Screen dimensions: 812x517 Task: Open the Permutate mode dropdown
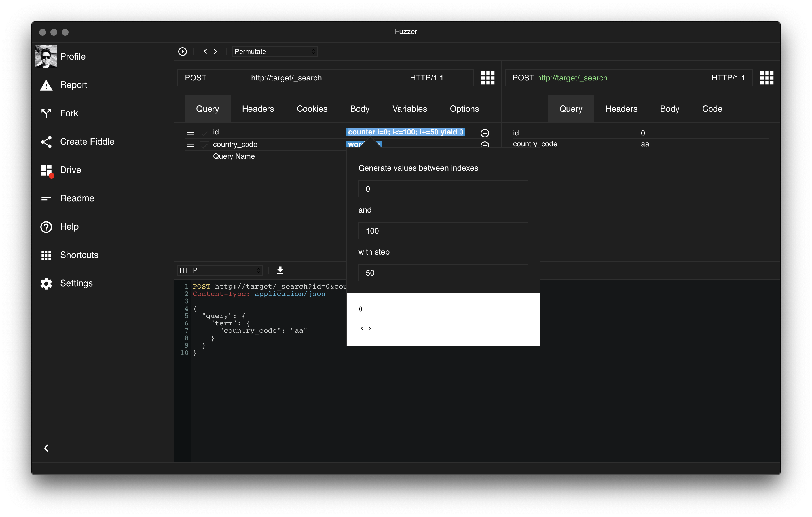pyautogui.click(x=274, y=52)
